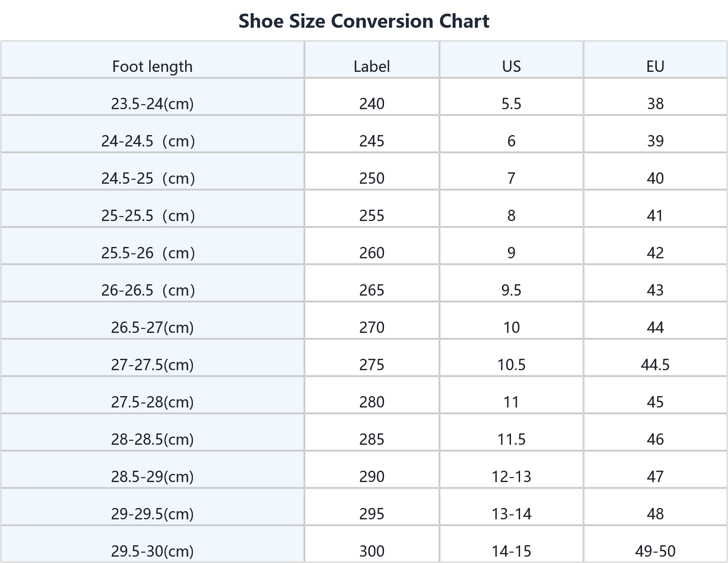Select the EU size 47 cell
The height and width of the screenshot is (563, 728).
(655, 477)
